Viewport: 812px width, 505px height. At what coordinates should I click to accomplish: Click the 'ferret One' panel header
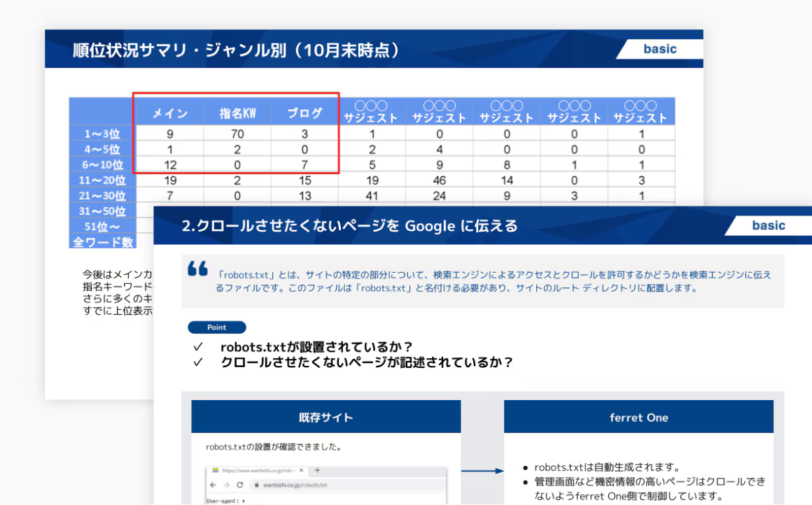point(638,417)
